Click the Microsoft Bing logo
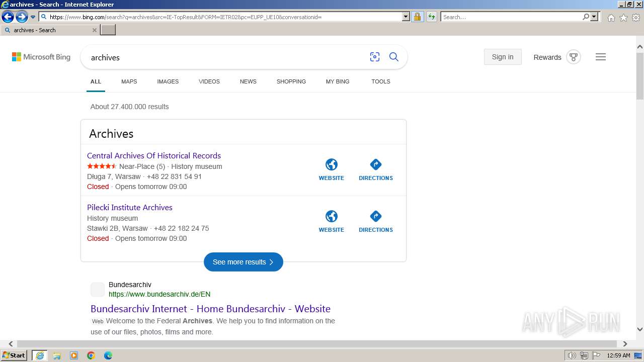 point(41,57)
